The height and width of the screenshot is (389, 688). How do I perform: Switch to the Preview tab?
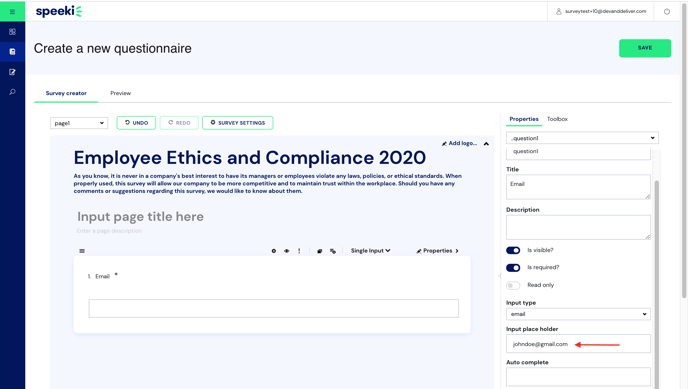(x=121, y=93)
